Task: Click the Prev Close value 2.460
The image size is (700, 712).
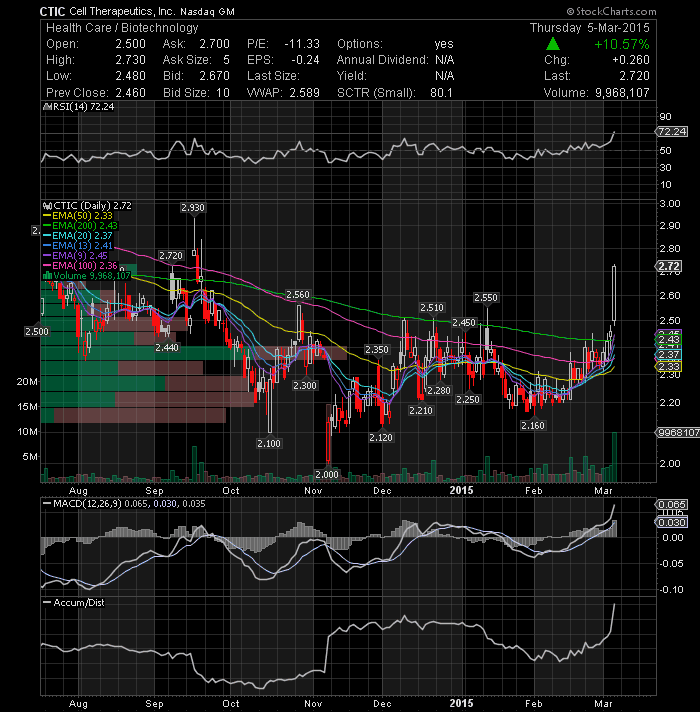Action: click(x=130, y=93)
